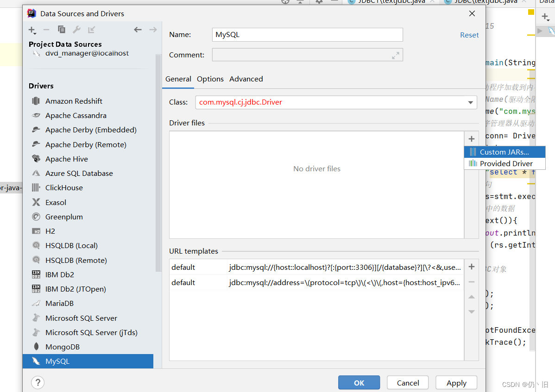The width and height of the screenshot is (555, 392).
Task: Select IBM Db2 (JTOpen) driver
Action: click(x=88, y=289)
